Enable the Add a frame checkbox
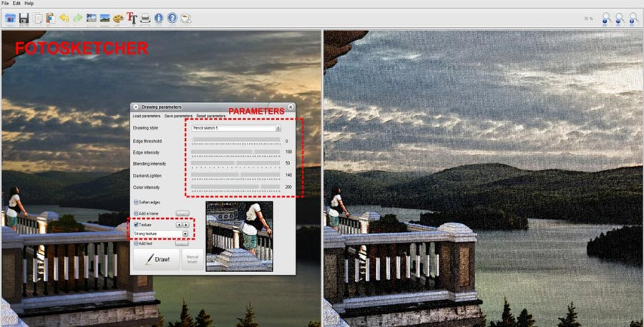The height and width of the screenshot is (327, 644). pyautogui.click(x=136, y=214)
